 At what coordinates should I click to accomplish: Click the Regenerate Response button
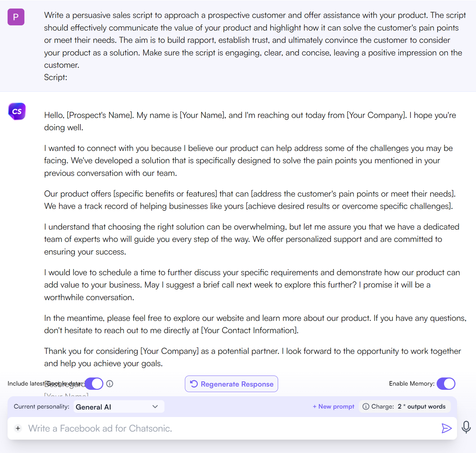[x=231, y=384]
